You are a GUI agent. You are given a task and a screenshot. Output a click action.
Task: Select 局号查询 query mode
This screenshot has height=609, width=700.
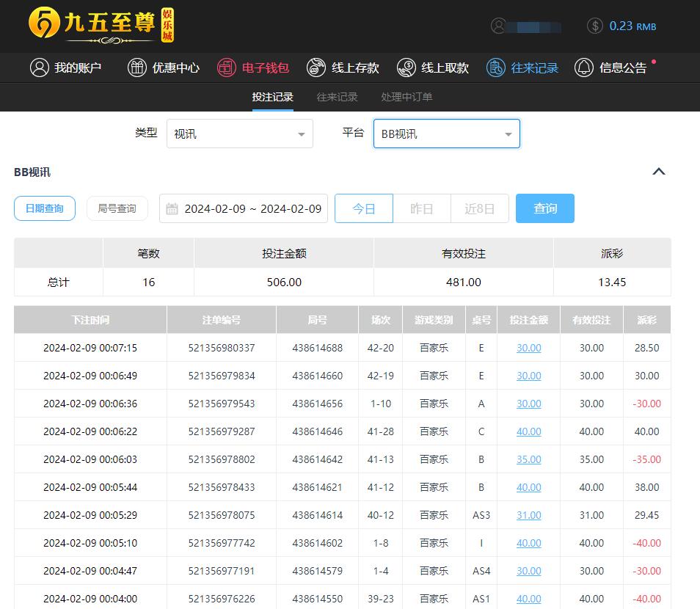117,208
